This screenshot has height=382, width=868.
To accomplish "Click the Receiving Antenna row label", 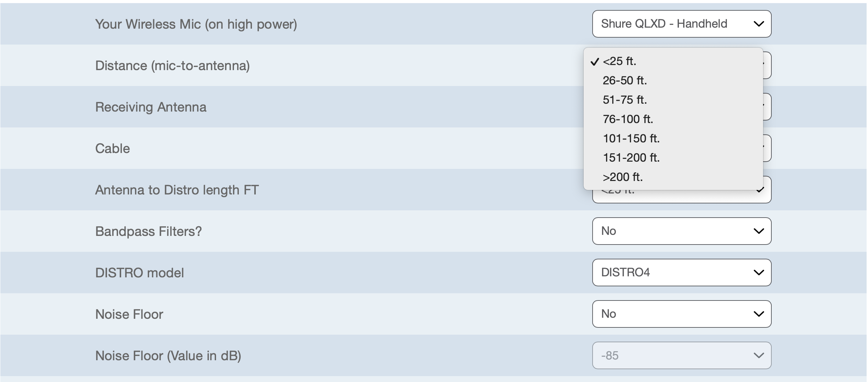I will pos(151,107).
